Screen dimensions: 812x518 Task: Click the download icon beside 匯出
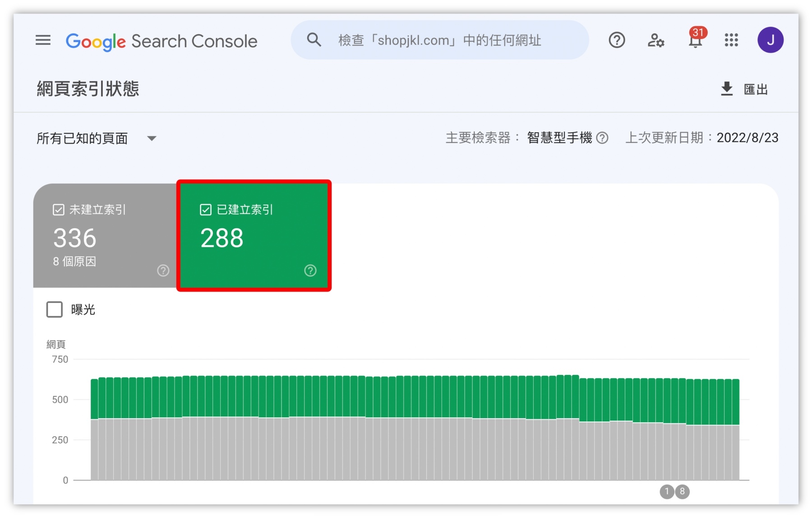pyautogui.click(x=726, y=89)
